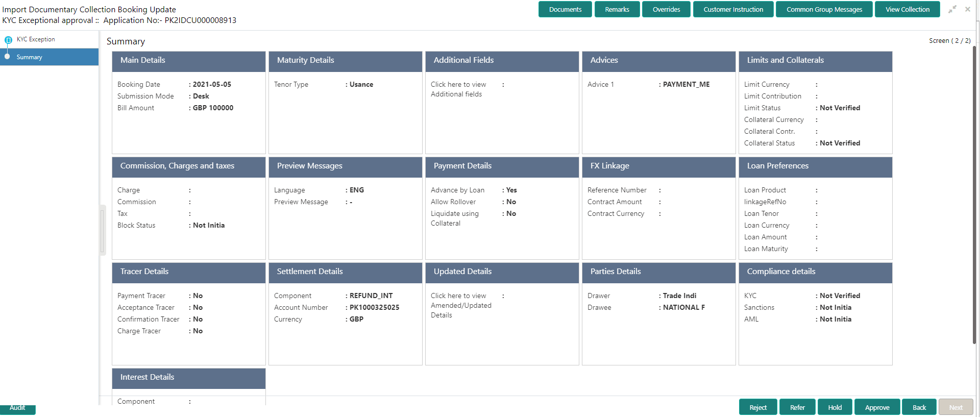Viewport: 980px width, 417px height.
Task: Collapse the left navigation panel handle
Action: click(103, 230)
